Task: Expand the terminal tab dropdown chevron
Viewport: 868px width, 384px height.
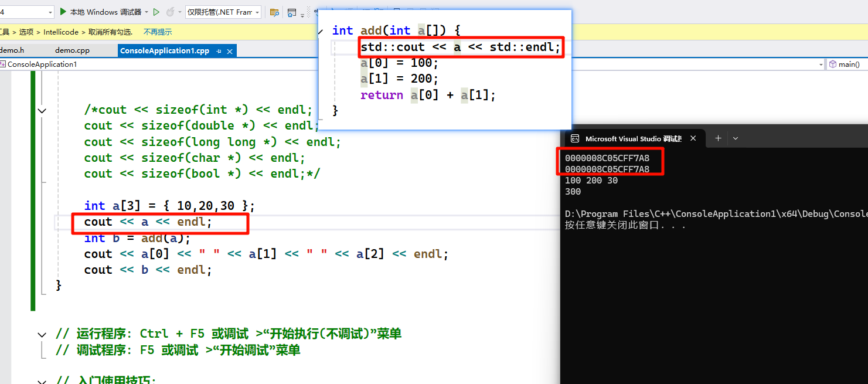Action: [736, 138]
